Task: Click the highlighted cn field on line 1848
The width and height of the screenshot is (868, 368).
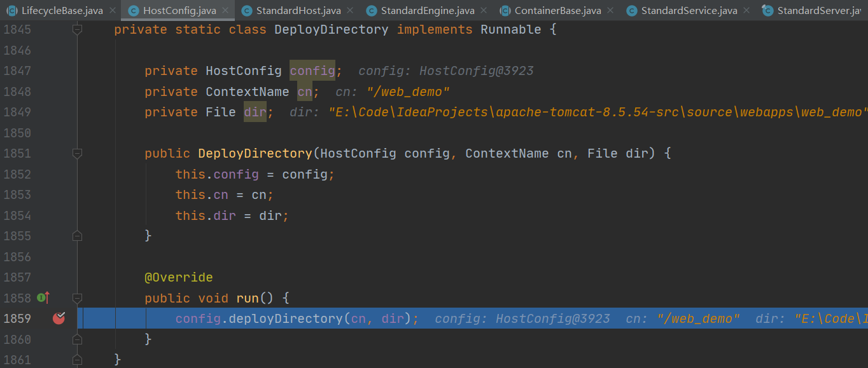Action: [305, 92]
